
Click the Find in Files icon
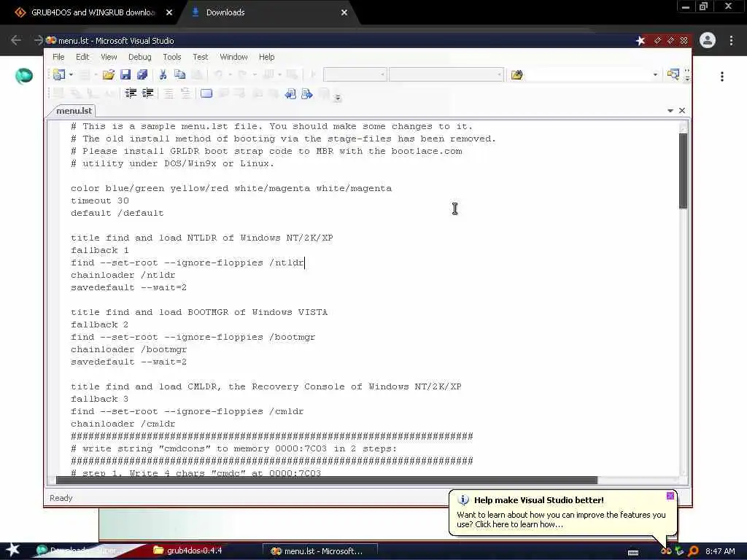tap(517, 75)
